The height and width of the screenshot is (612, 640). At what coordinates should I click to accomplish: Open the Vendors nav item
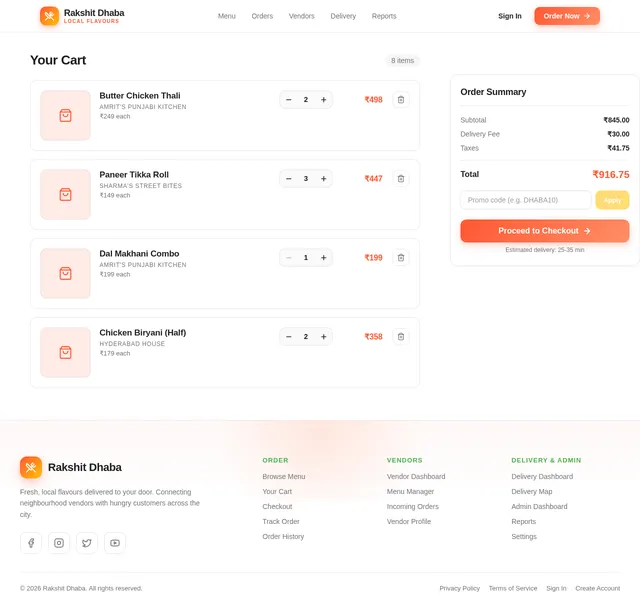(x=302, y=16)
